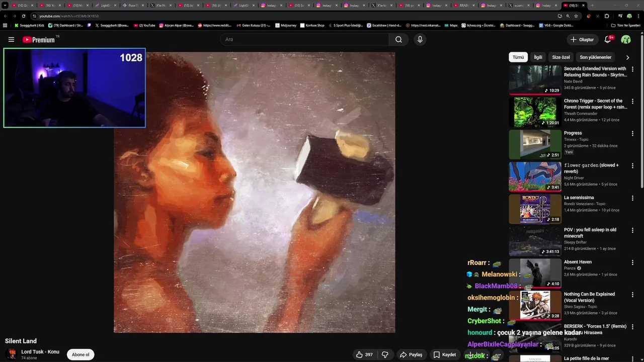
Task: Open the account avatar menu
Action: tap(626, 39)
